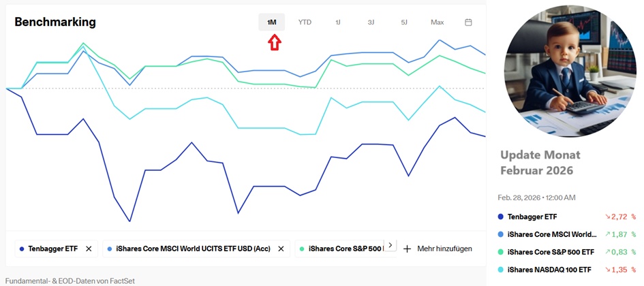Select the 1M time range tab
Screen dimensions: 644x286
[x=271, y=22]
